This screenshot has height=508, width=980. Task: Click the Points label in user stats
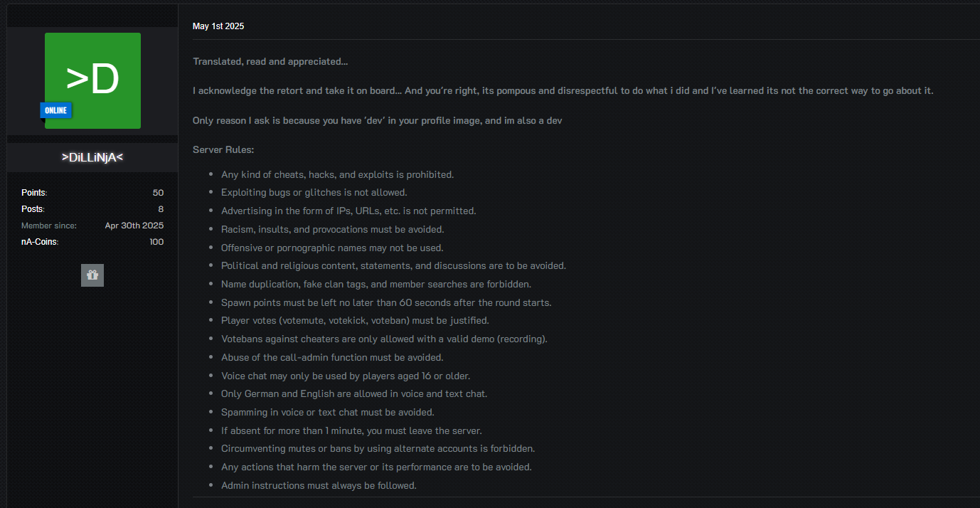(x=34, y=193)
